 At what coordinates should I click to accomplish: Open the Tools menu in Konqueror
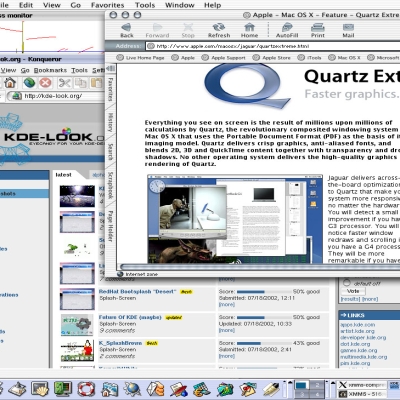tap(79, 70)
